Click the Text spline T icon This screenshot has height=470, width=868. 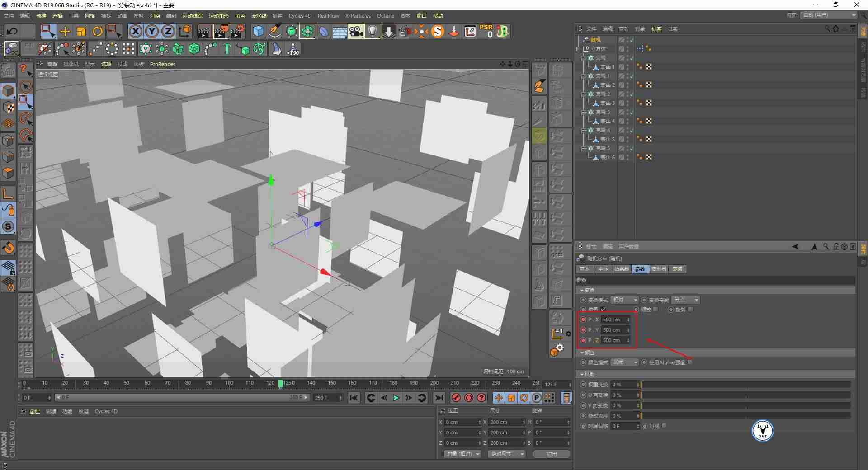pyautogui.click(x=227, y=49)
